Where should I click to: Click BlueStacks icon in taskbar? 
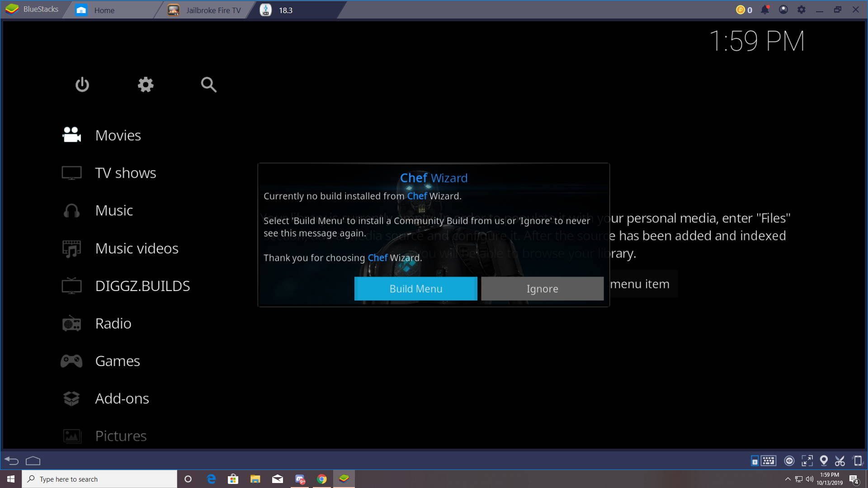tap(344, 479)
